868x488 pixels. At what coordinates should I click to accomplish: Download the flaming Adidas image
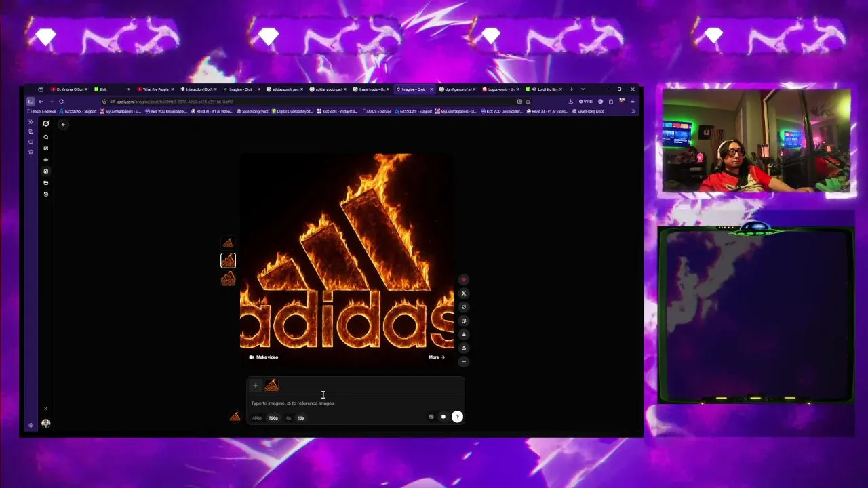(x=464, y=334)
